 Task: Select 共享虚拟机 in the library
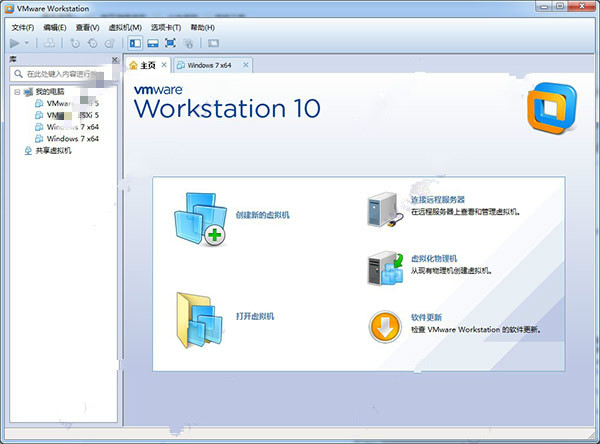pos(53,150)
